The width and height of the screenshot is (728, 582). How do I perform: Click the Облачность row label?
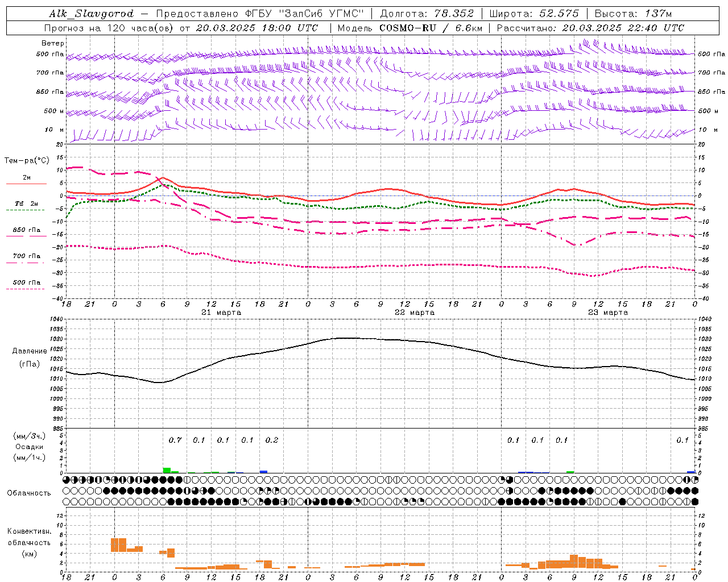[29, 493]
